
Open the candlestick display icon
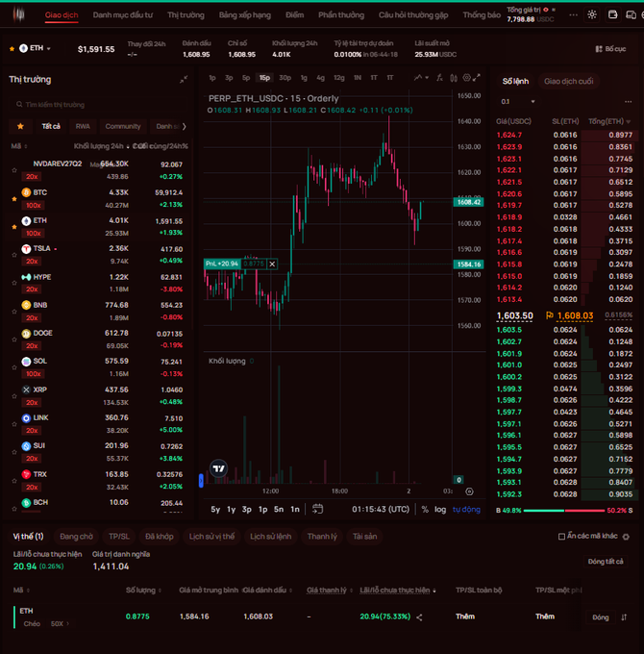(454, 78)
